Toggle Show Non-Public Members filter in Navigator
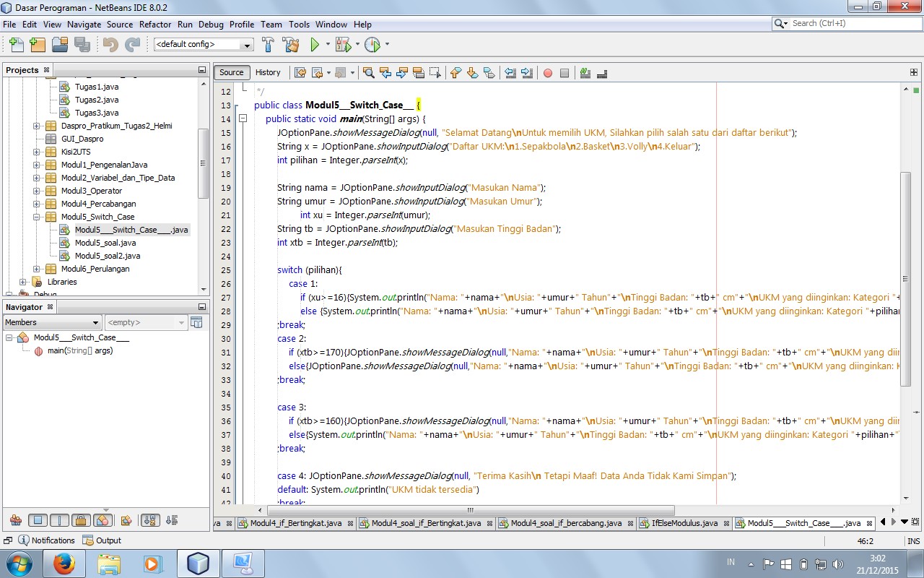Screen dimensions: 924x578 click(81, 520)
